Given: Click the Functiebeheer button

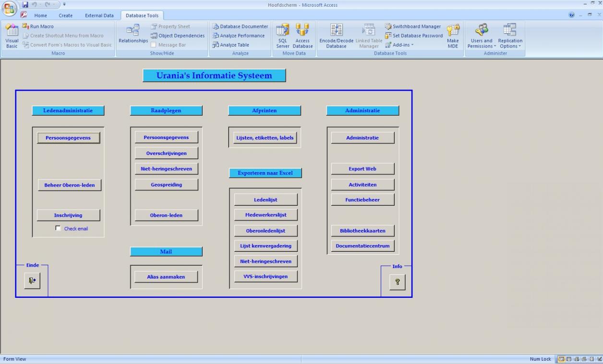Looking at the screenshot, I should [362, 200].
